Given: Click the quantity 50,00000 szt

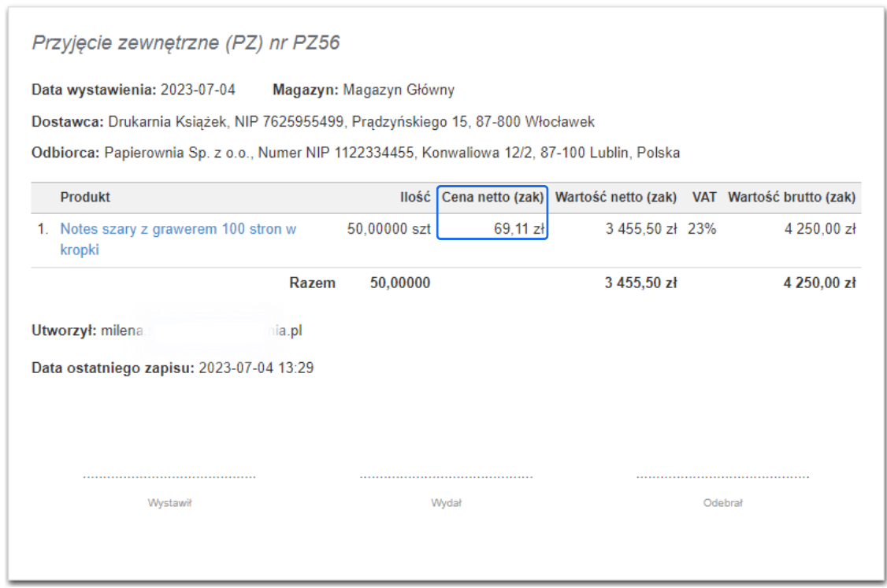Looking at the screenshot, I should pos(388,229).
